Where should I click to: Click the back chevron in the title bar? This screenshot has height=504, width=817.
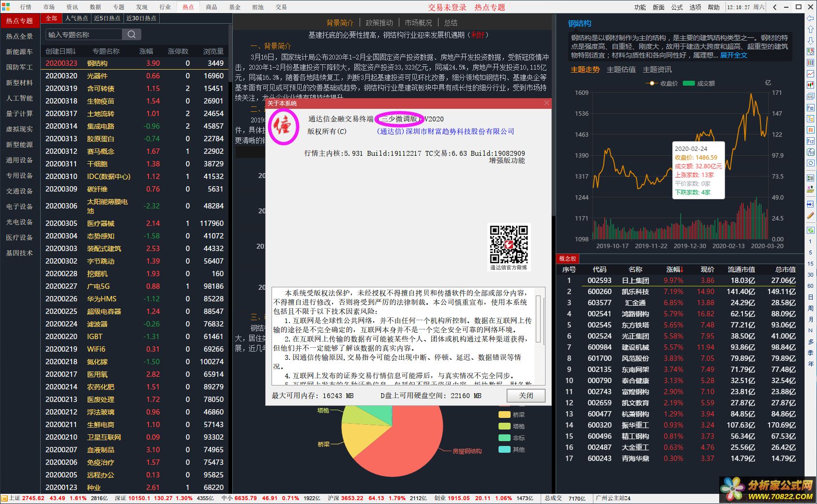point(775,7)
